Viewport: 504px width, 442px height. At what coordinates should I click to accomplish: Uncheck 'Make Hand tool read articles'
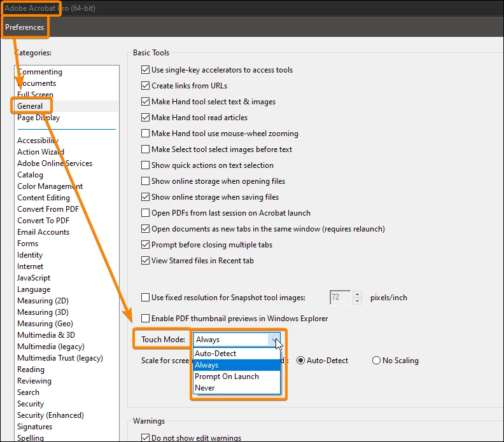(145, 117)
